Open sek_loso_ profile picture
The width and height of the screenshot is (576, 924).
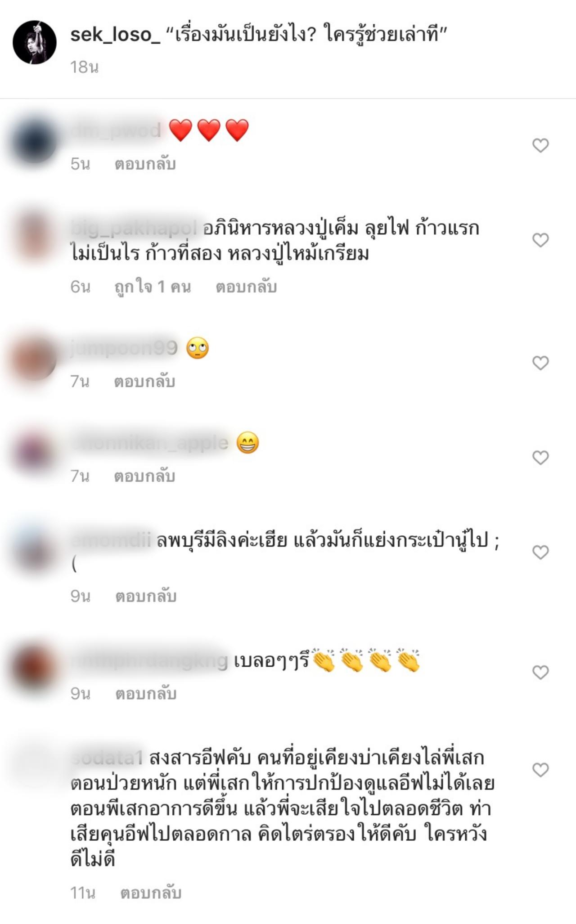click(35, 42)
